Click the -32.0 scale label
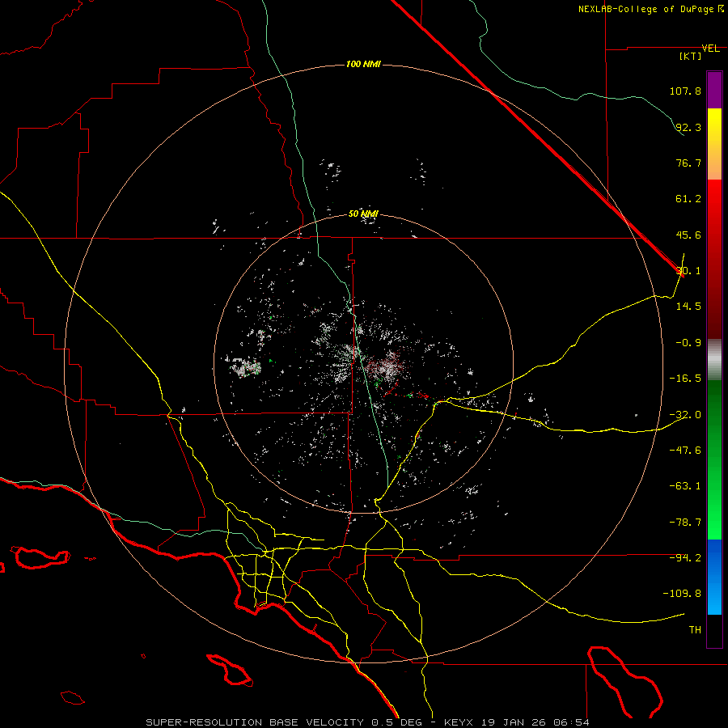 [x=685, y=415]
